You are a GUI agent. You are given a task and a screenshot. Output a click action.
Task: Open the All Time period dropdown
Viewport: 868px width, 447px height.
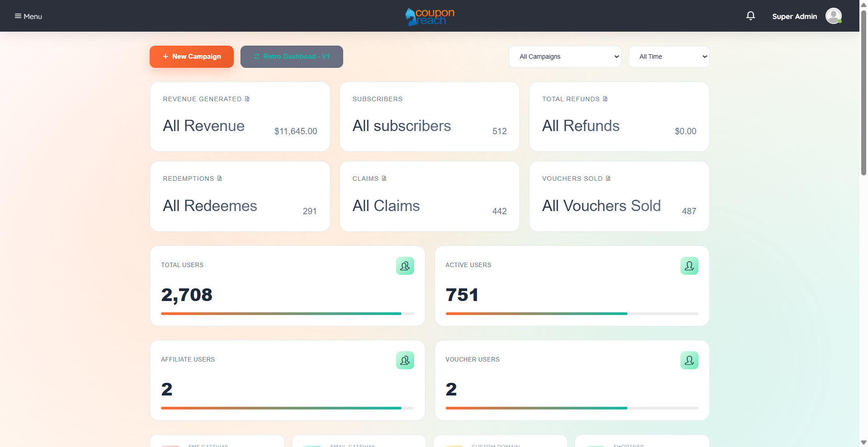click(669, 56)
